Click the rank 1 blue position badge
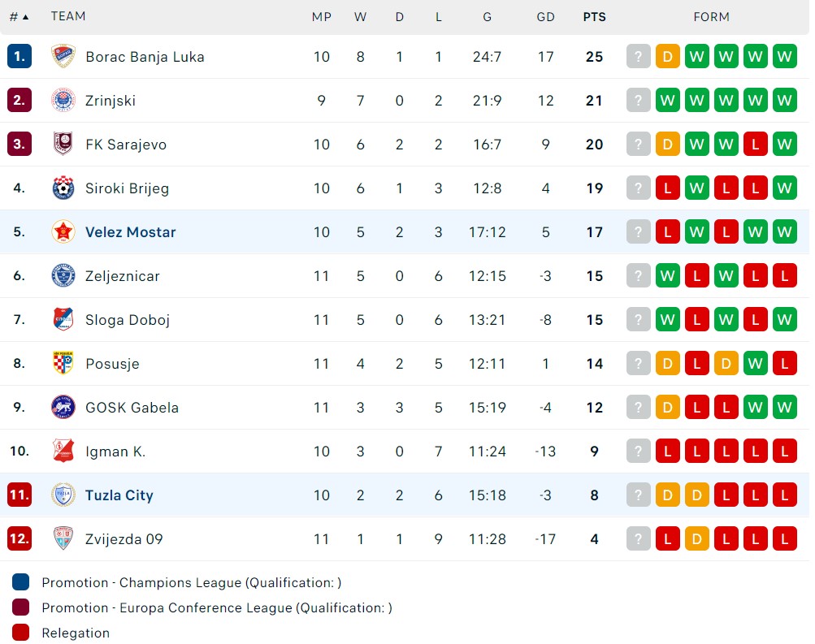 coord(20,57)
